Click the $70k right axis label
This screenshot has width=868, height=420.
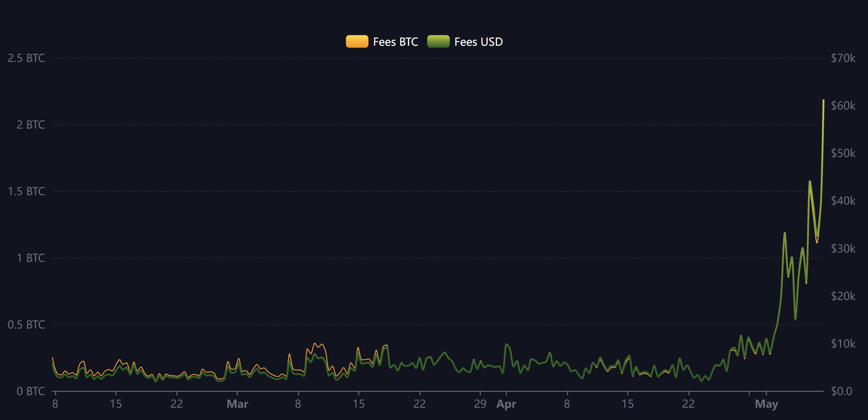tap(843, 58)
